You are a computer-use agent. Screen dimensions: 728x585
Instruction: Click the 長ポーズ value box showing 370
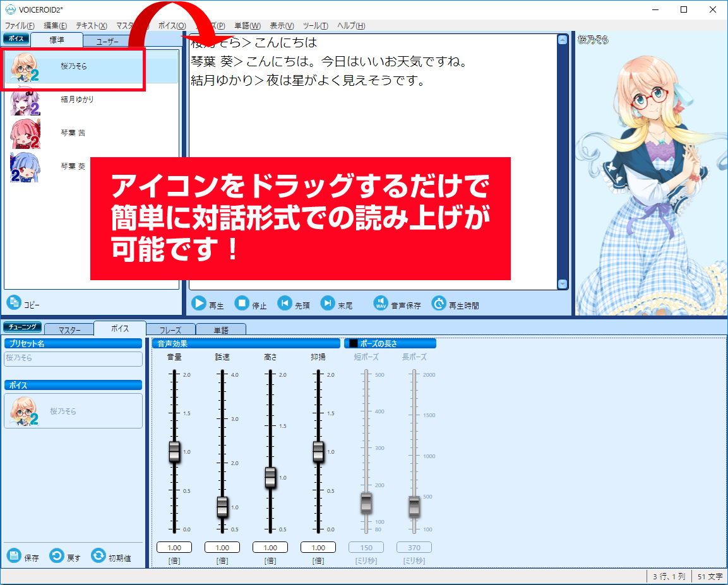[414, 547]
